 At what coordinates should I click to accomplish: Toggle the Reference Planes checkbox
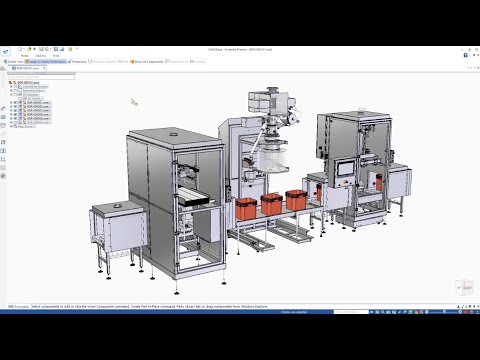point(15,91)
